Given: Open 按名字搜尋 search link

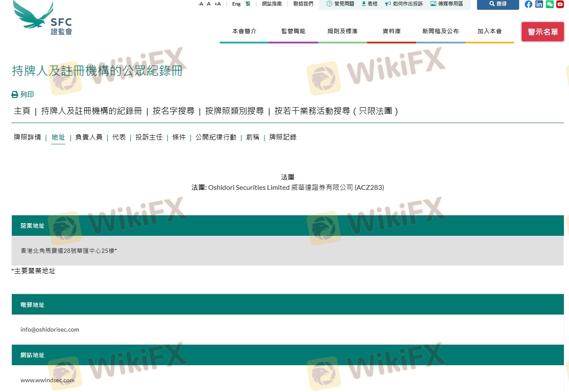Looking at the screenshot, I should pyautogui.click(x=173, y=111).
